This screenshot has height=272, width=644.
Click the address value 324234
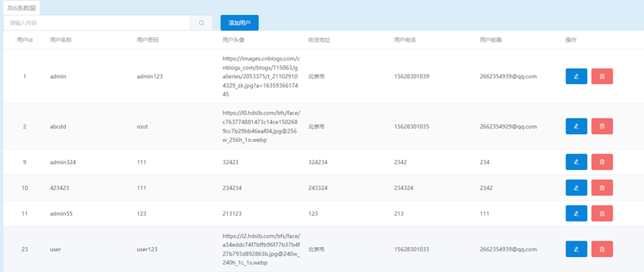point(318,162)
